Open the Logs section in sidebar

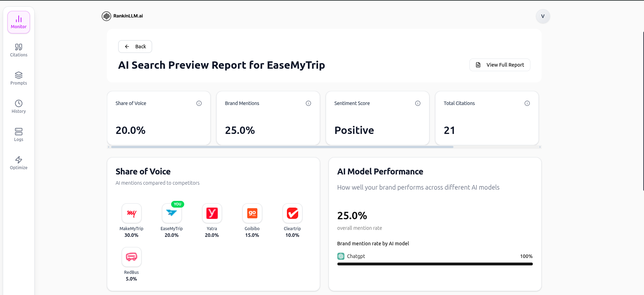pos(19,135)
